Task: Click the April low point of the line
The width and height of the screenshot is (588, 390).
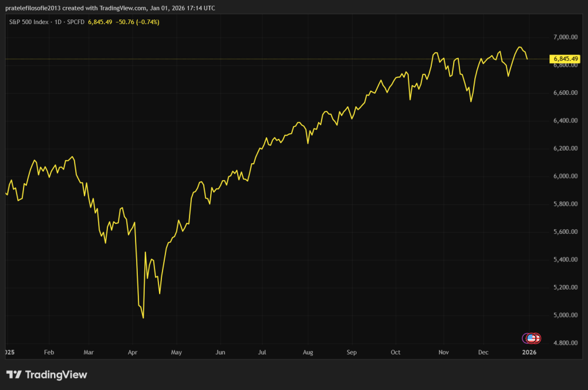Action: pos(143,318)
